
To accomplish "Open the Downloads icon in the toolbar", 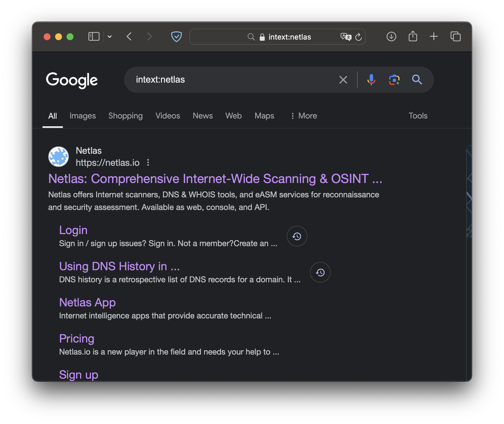I will click(391, 36).
